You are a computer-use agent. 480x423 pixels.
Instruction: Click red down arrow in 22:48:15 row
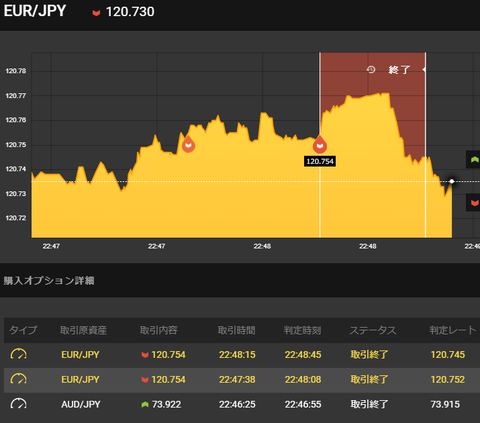click(145, 355)
